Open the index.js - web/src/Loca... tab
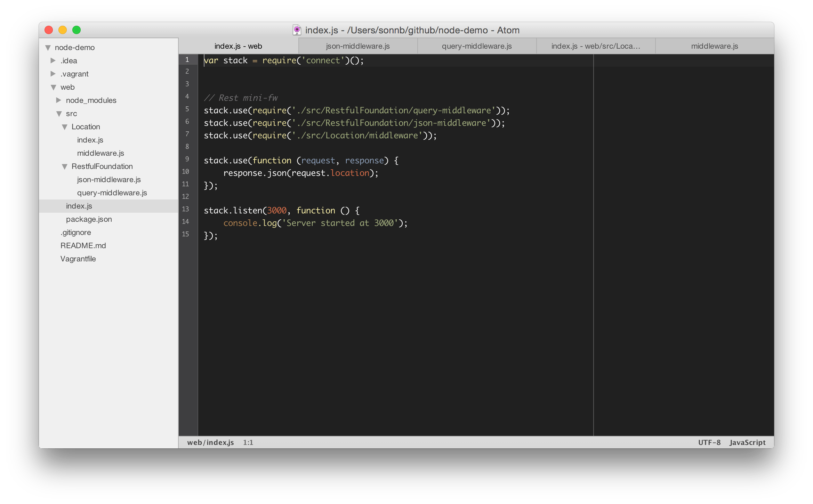The image size is (813, 504). click(595, 46)
